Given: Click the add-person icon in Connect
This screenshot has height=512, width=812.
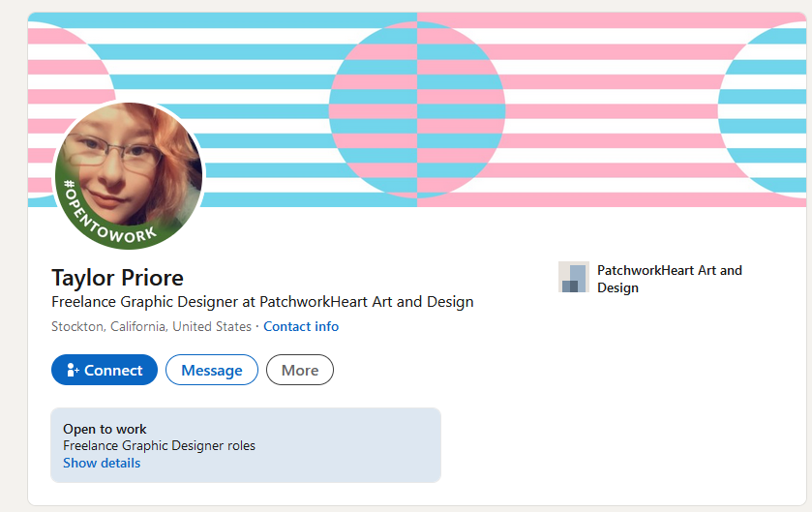Looking at the screenshot, I should [73, 370].
